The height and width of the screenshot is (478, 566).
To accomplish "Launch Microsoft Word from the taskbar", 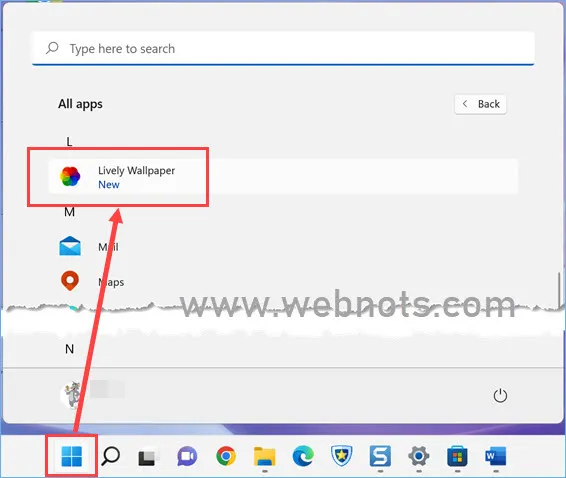I will [496, 456].
